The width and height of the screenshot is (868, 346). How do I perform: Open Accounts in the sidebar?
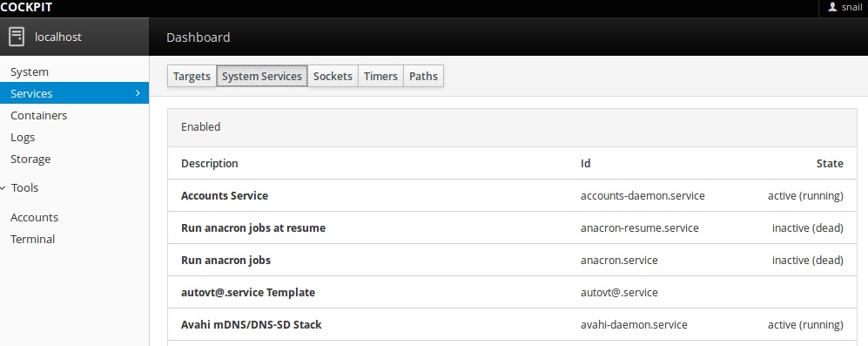(x=74, y=217)
